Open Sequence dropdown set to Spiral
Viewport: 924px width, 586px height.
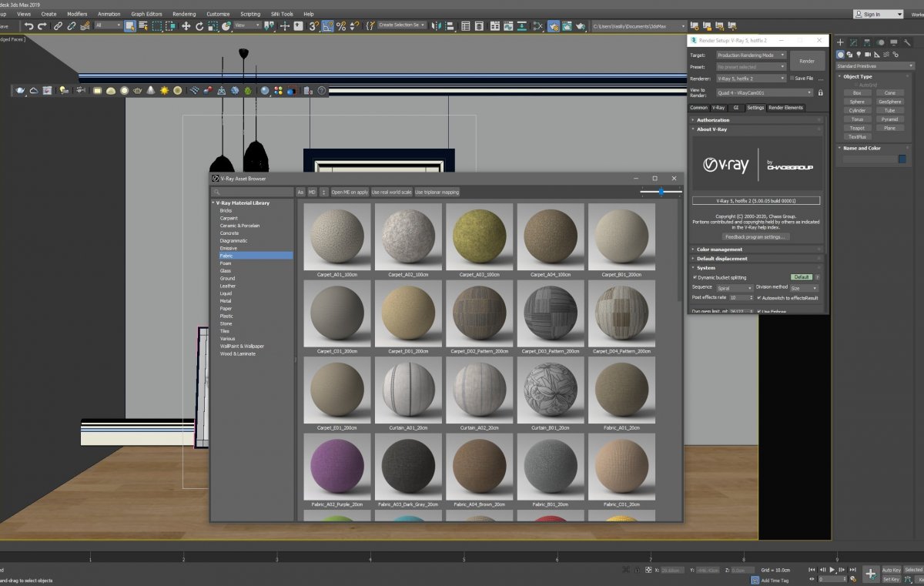(x=734, y=288)
